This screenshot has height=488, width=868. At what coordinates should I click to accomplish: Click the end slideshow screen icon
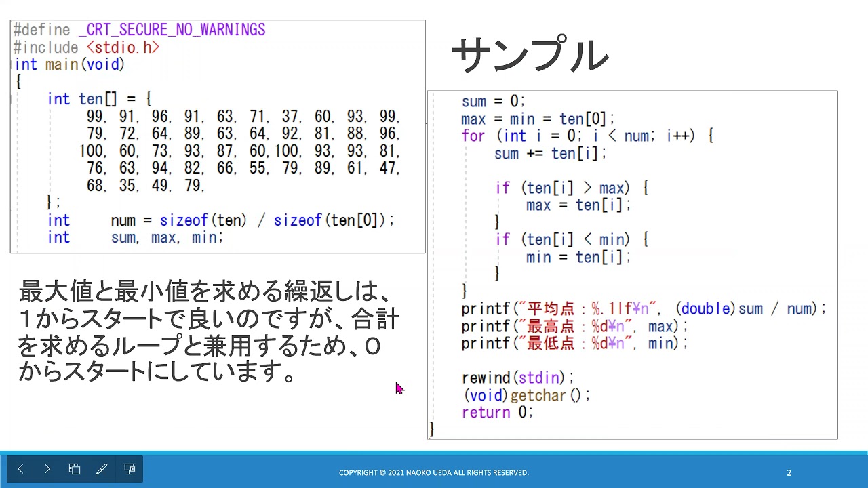click(130, 469)
